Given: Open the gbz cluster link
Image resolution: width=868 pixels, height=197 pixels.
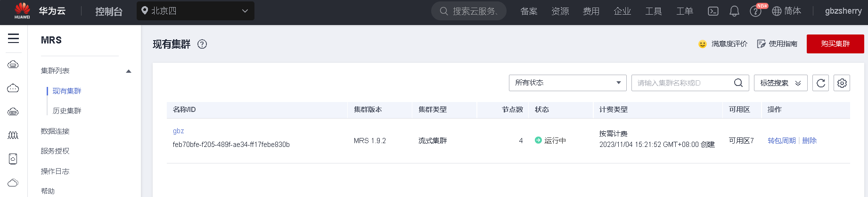Looking at the screenshot, I should click(x=179, y=131).
